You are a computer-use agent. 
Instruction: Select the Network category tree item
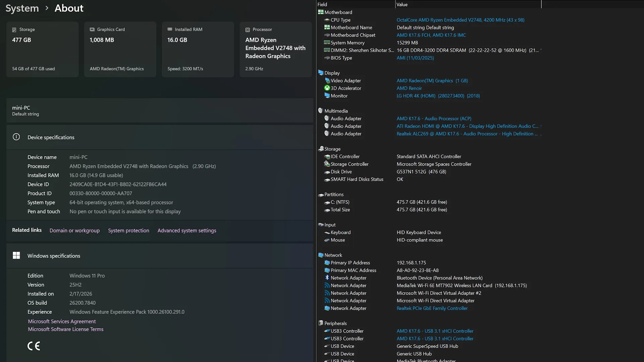click(x=333, y=255)
